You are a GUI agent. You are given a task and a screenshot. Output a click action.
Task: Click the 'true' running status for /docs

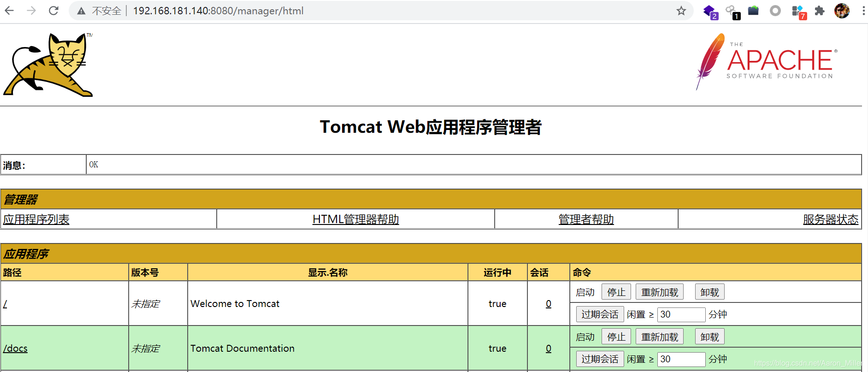(x=497, y=348)
